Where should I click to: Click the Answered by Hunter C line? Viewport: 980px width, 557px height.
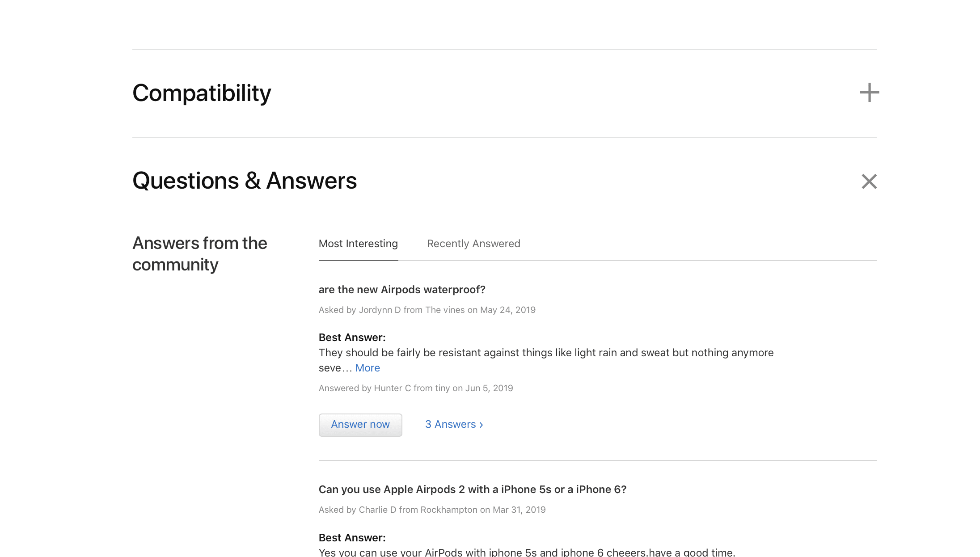pyautogui.click(x=416, y=388)
